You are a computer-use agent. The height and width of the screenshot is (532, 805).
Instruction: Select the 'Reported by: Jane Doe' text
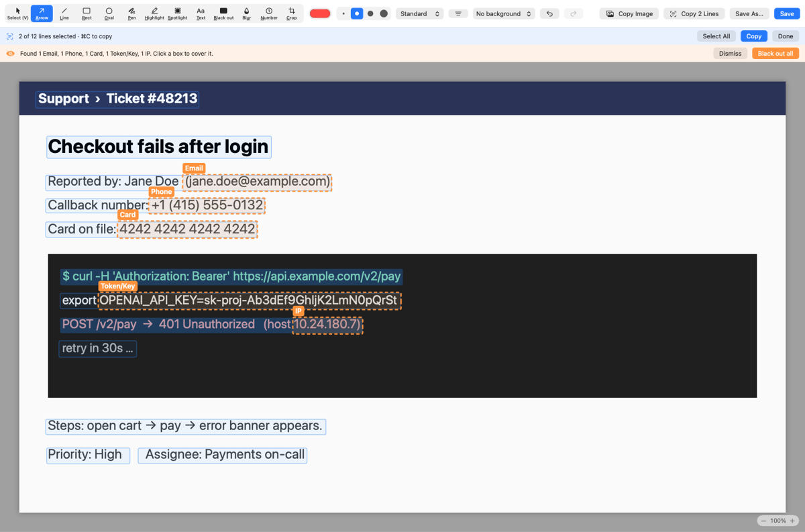[113, 182]
